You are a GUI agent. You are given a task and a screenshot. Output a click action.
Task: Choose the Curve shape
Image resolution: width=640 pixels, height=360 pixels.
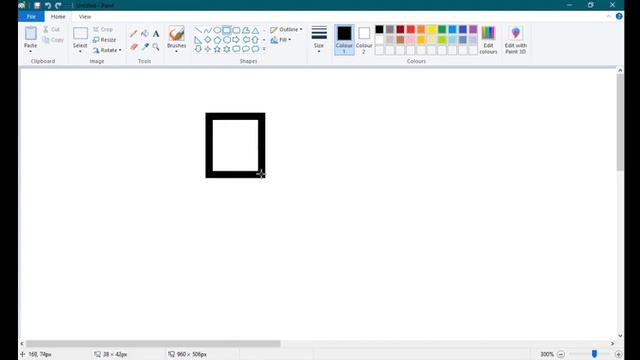tap(208, 30)
